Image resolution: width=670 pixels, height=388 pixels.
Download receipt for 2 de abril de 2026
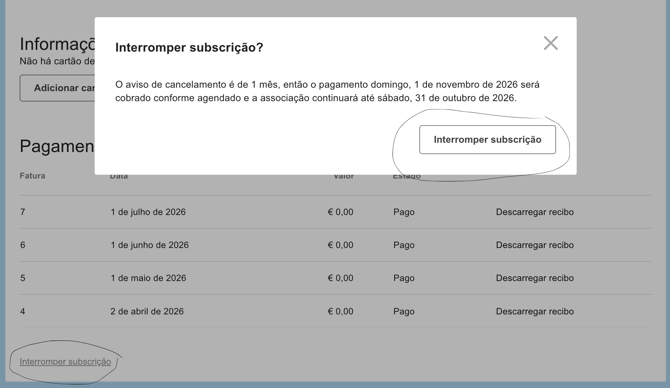[535, 312]
